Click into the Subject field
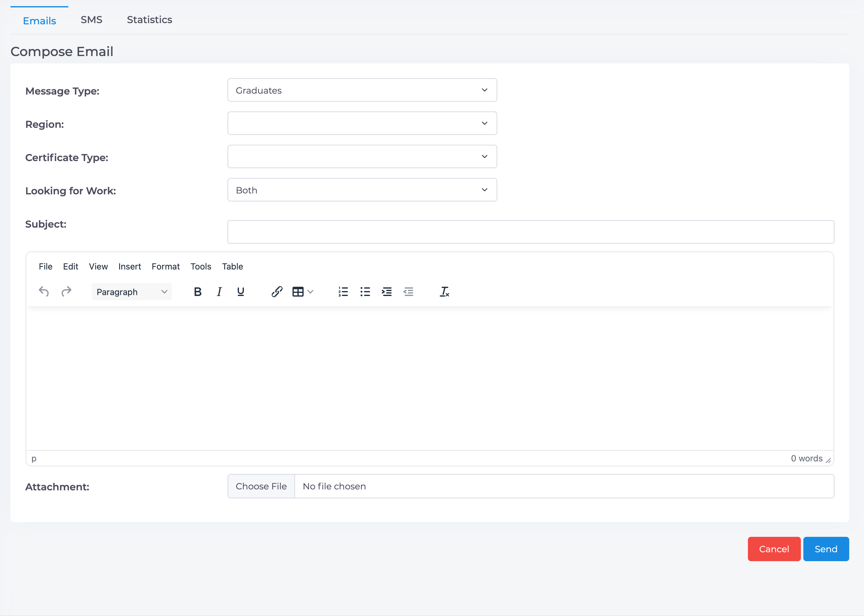864x616 pixels. point(531,232)
